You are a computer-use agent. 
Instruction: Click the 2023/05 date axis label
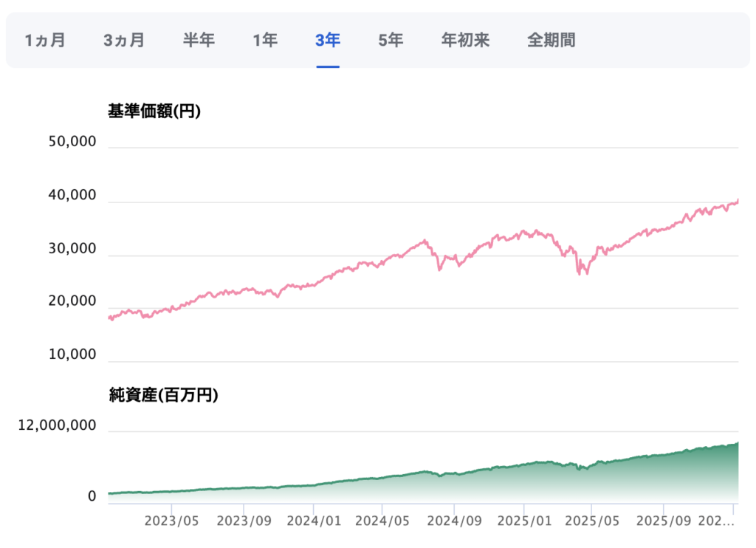point(172,520)
